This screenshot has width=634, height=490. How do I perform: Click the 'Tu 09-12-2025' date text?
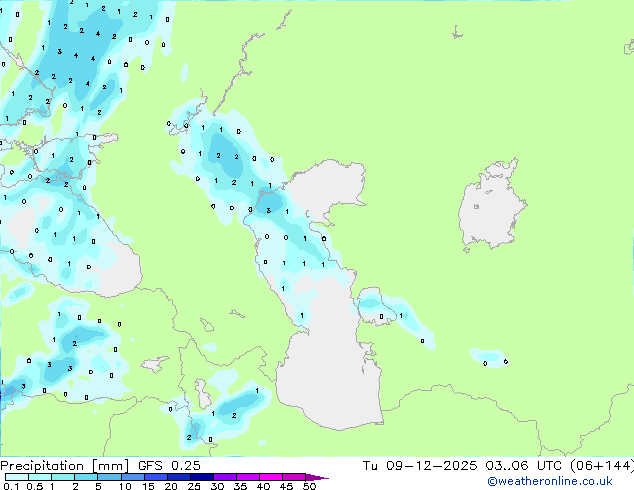(x=420, y=466)
